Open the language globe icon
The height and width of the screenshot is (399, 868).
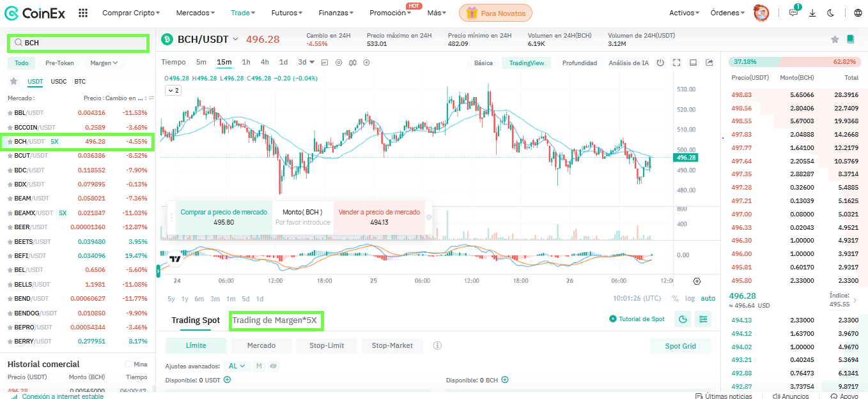(858, 13)
